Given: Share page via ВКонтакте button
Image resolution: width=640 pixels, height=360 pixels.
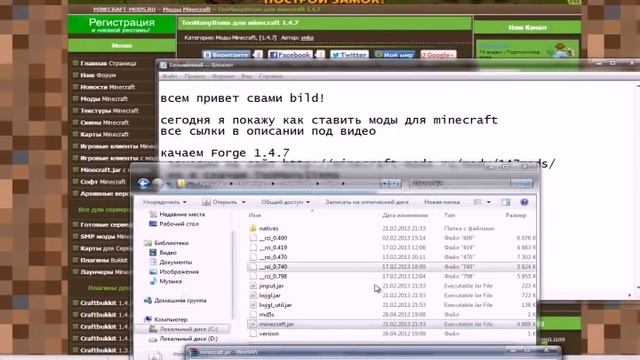Looking at the screenshot, I should click(227, 55).
